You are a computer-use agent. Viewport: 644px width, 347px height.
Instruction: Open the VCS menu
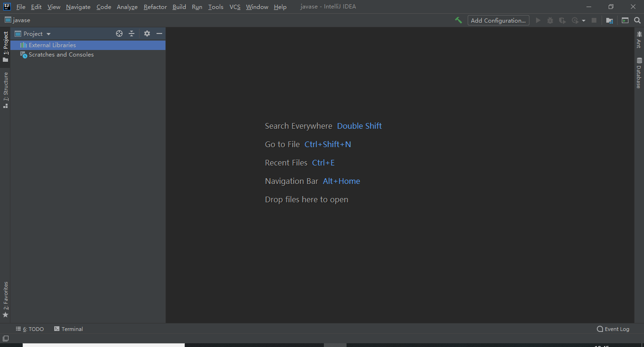point(235,7)
